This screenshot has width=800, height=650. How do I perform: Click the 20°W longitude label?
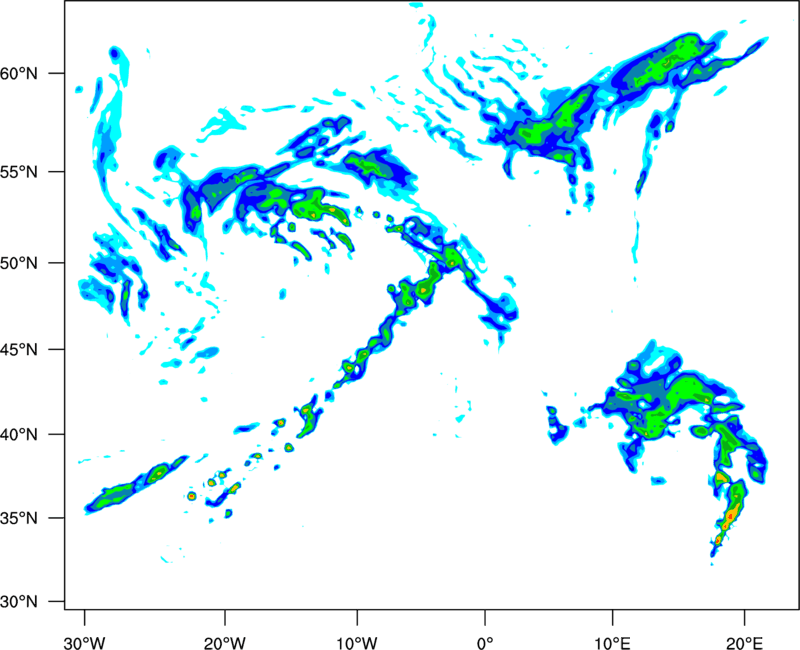(225, 643)
